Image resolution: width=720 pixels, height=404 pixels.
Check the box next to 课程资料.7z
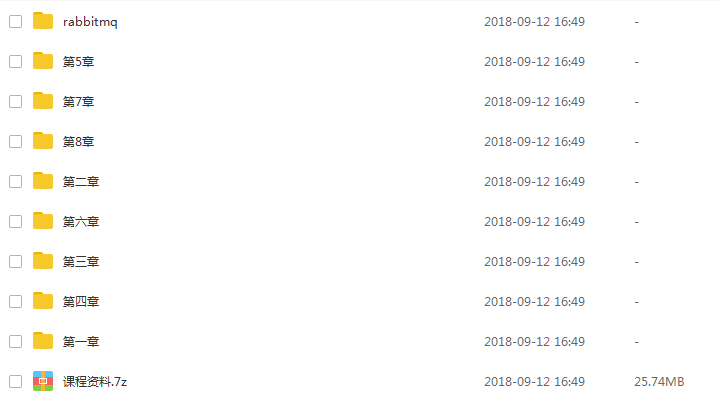16,382
